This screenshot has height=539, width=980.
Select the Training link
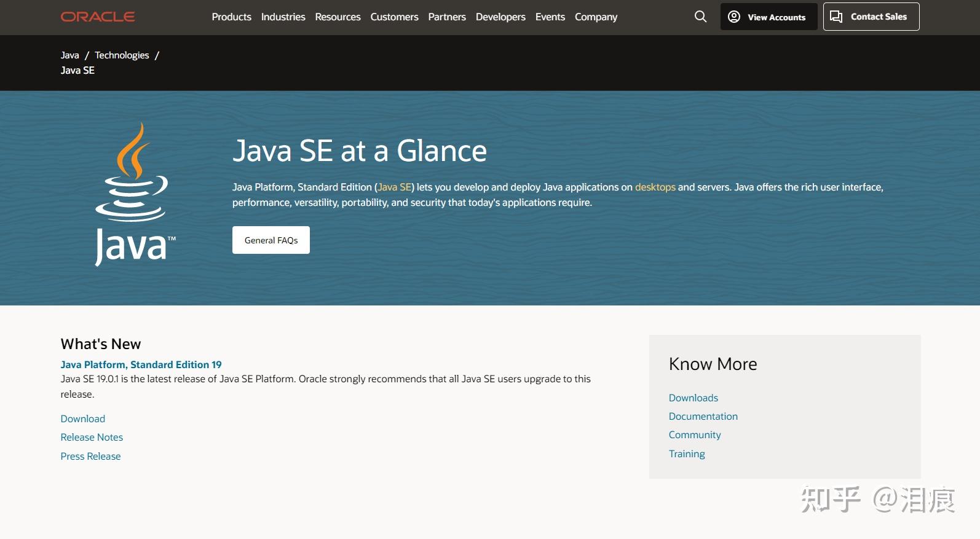click(687, 454)
